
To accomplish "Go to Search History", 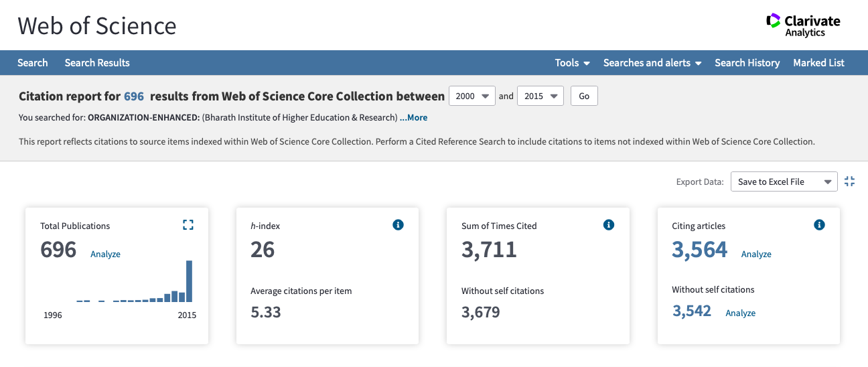I will pos(747,63).
